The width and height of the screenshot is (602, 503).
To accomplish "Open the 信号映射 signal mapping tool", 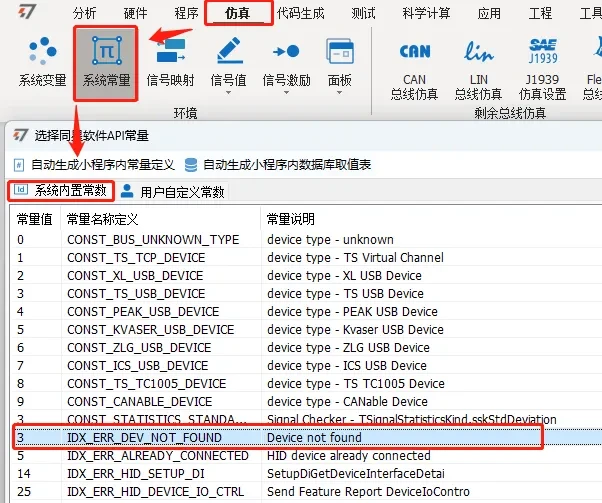I will pyautogui.click(x=170, y=61).
